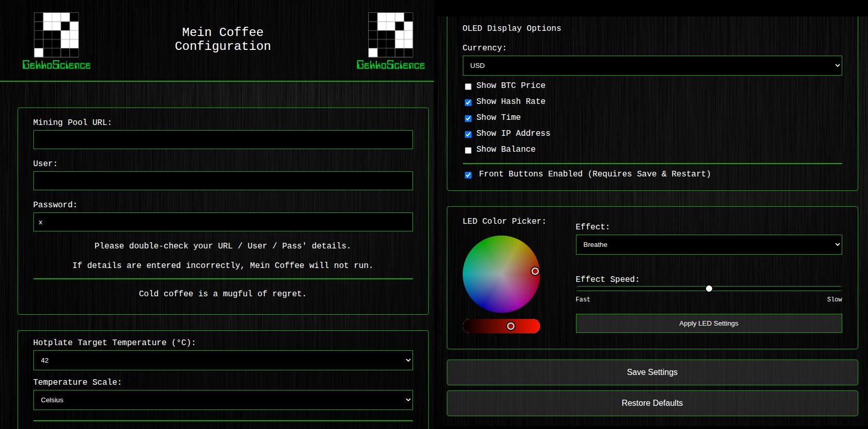The image size is (868, 429).
Task: Enable Show BTC Price checkbox
Action: pyautogui.click(x=468, y=86)
